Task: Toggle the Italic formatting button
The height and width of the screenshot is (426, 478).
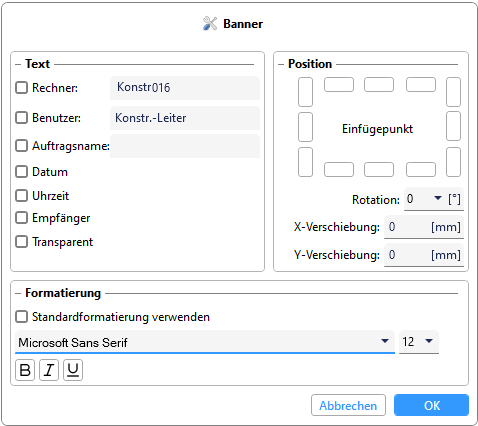Action: [49, 370]
